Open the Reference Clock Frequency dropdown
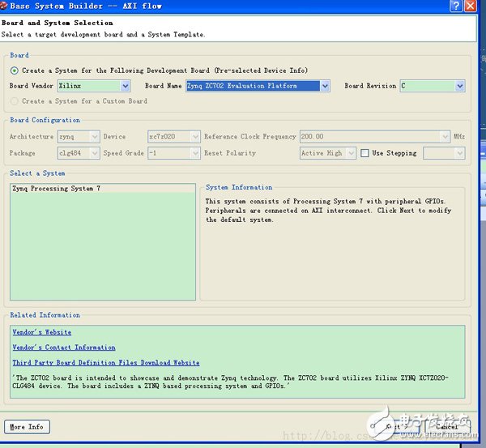Screen dimensions: 486x448 [445, 137]
